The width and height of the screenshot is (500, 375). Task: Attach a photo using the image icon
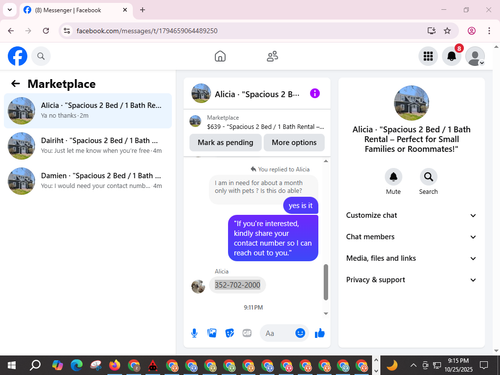[212, 333]
